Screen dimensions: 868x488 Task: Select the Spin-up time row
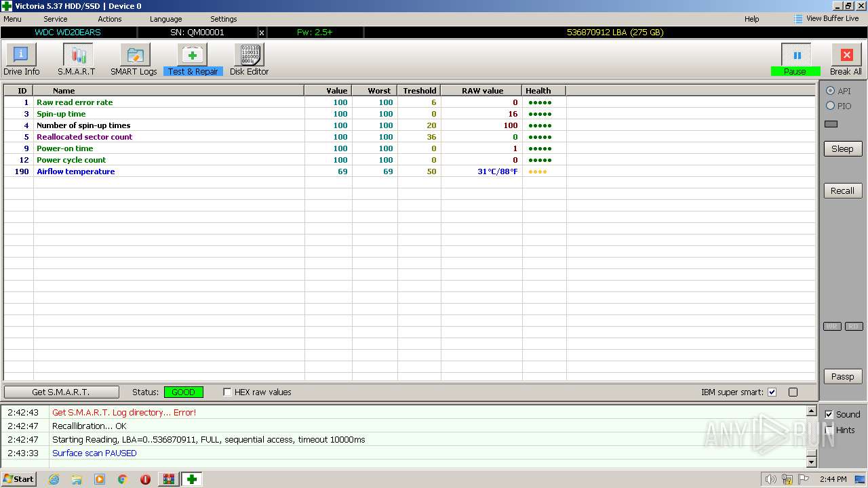[x=410, y=114]
